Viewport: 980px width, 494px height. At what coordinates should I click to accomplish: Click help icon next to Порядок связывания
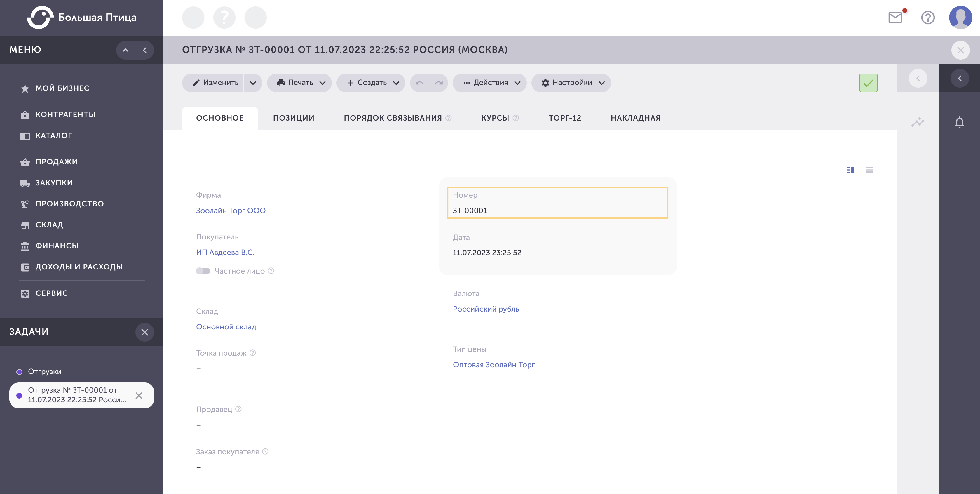[449, 118]
